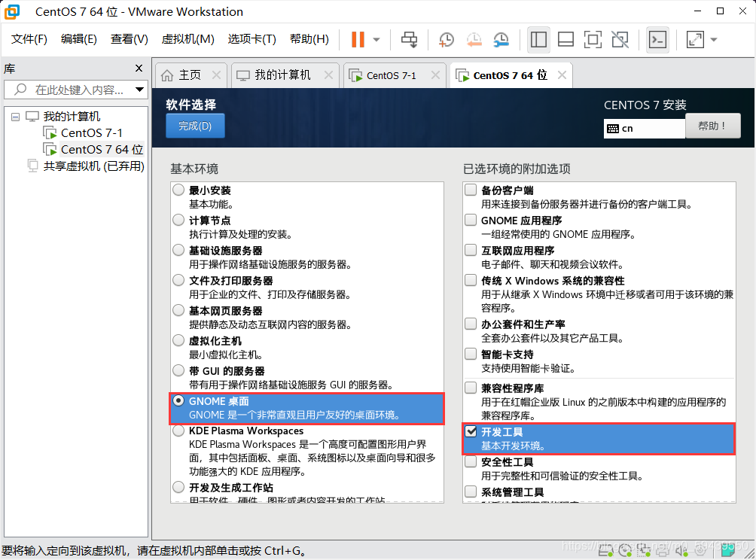
Task: Open the console view icon
Action: (657, 40)
